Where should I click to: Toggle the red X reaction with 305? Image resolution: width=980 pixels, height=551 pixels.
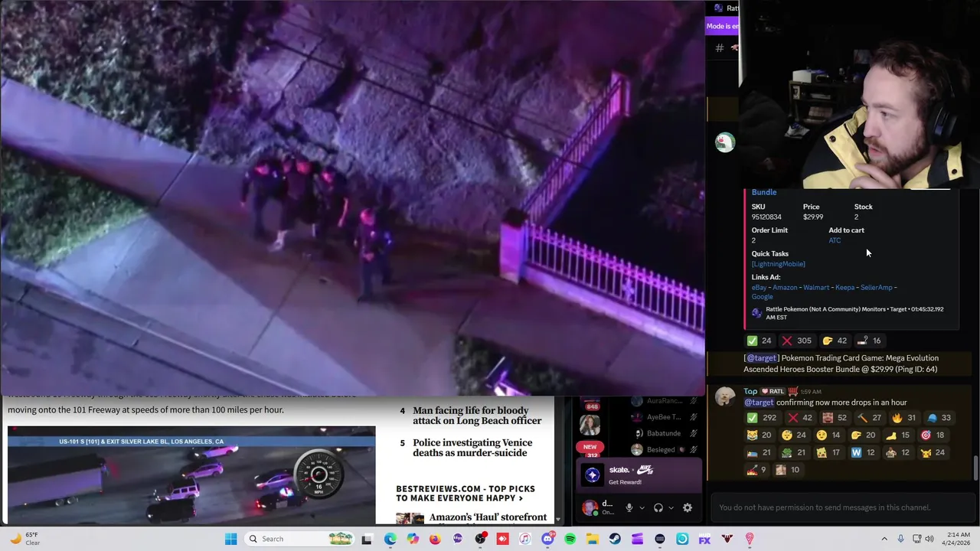[797, 341]
